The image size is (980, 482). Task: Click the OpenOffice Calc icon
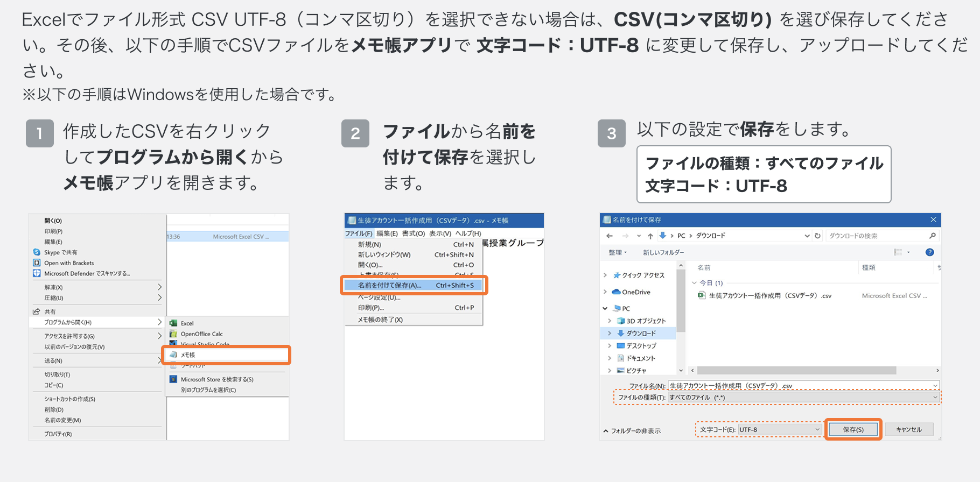coord(173,334)
